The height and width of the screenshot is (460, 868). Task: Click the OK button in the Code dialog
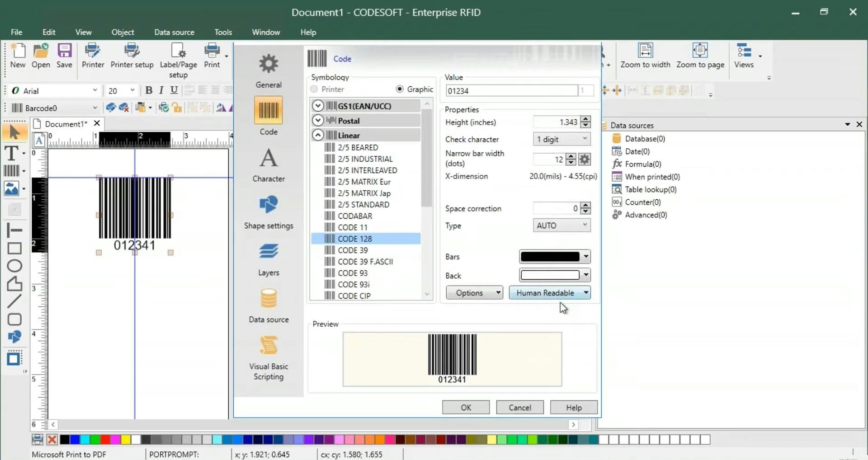(466, 407)
